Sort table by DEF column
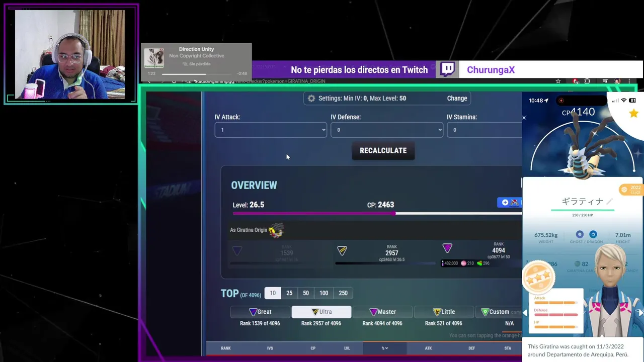Screen dimensions: 644x362 pos(471,348)
